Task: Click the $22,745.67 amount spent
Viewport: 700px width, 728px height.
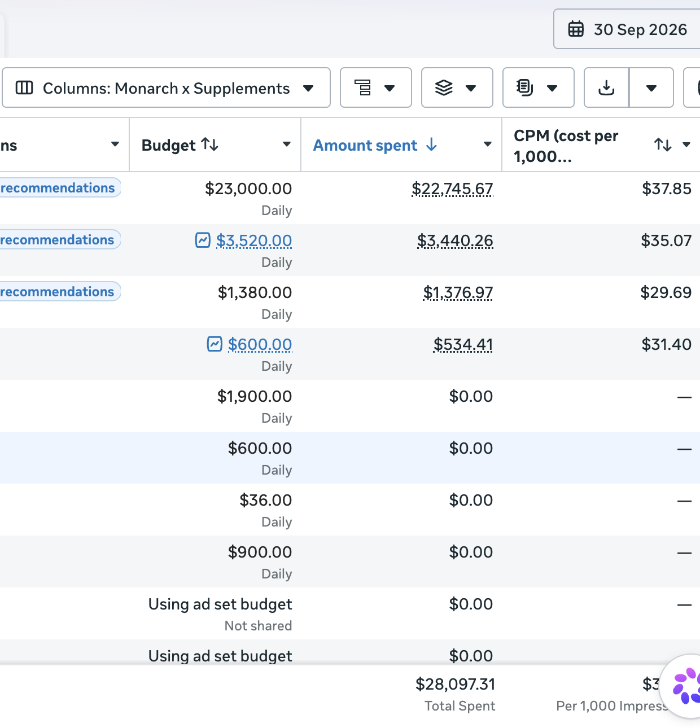Action: tap(452, 188)
